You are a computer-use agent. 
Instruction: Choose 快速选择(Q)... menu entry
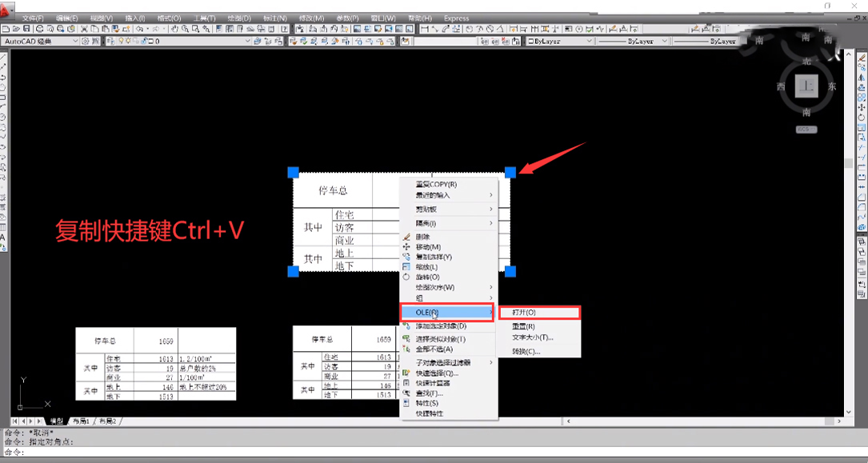point(449,373)
